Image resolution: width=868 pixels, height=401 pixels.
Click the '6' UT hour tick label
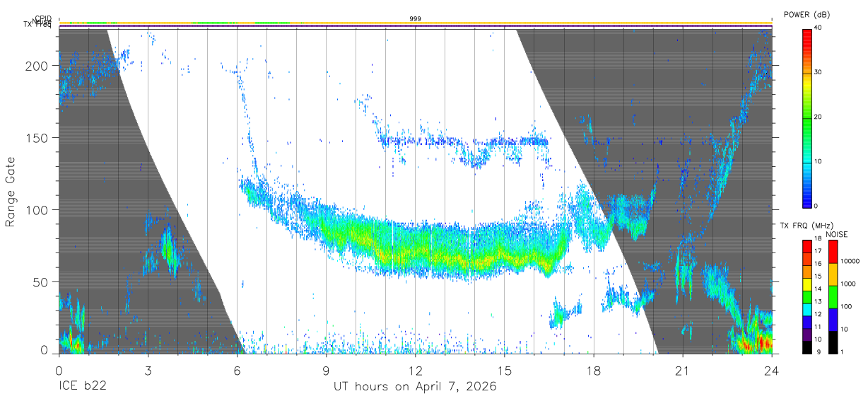coord(237,370)
